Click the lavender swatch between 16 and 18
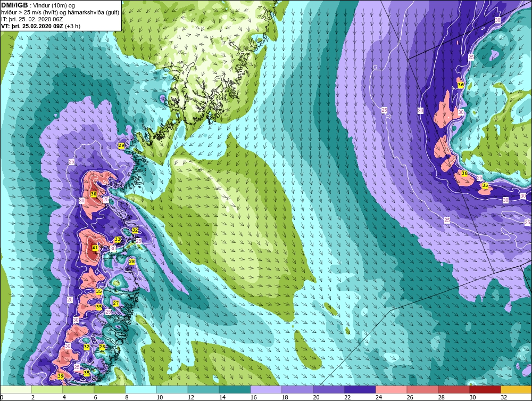This screenshot has width=532, height=401. 266,389
